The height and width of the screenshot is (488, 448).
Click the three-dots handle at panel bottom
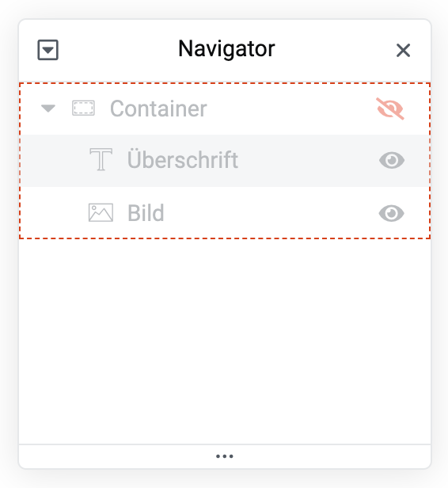[x=225, y=456]
